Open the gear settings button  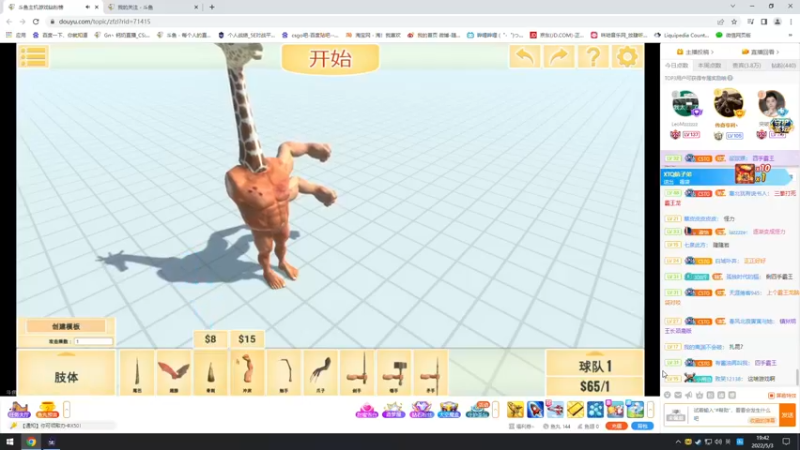click(627, 56)
